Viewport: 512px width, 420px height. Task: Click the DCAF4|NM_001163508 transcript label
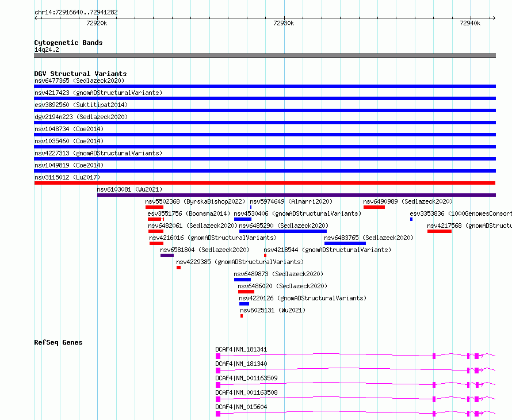pyautogui.click(x=247, y=392)
